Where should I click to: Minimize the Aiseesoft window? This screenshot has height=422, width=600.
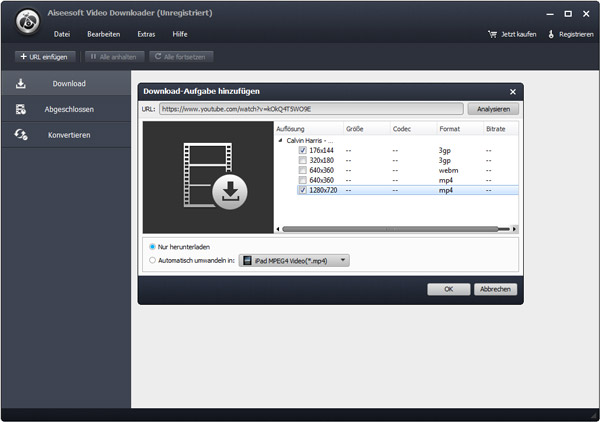tap(550, 14)
